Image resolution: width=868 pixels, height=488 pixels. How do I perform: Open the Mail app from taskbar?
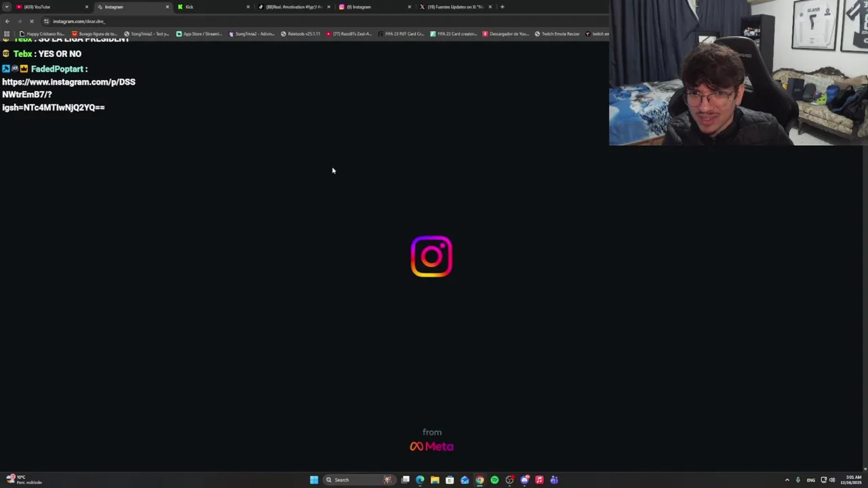pyautogui.click(x=465, y=480)
